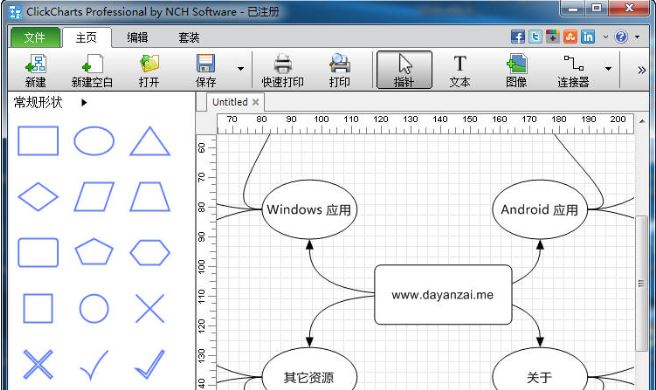
Task: Select the 连接器 connector tool
Action: click(573, 70)
